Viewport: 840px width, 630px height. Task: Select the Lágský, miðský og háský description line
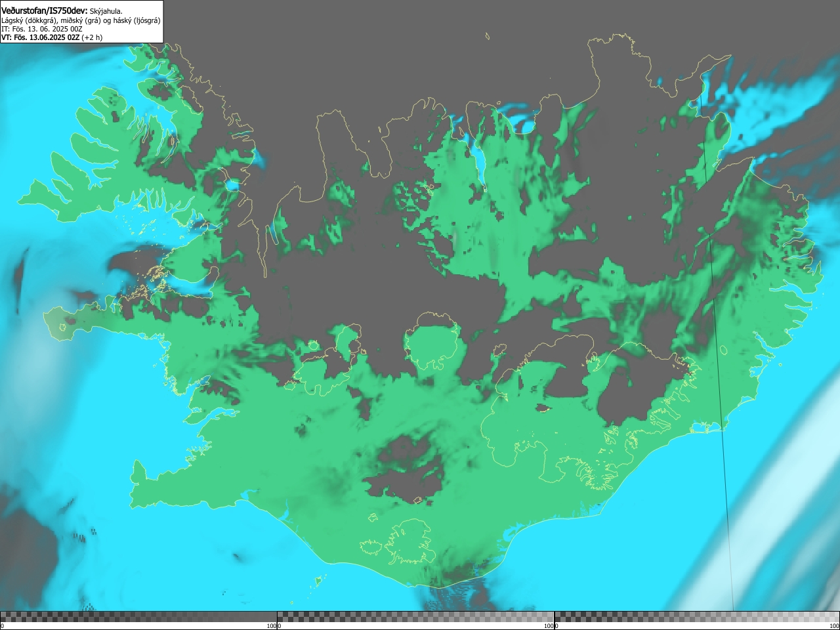(x=81, y=20)
